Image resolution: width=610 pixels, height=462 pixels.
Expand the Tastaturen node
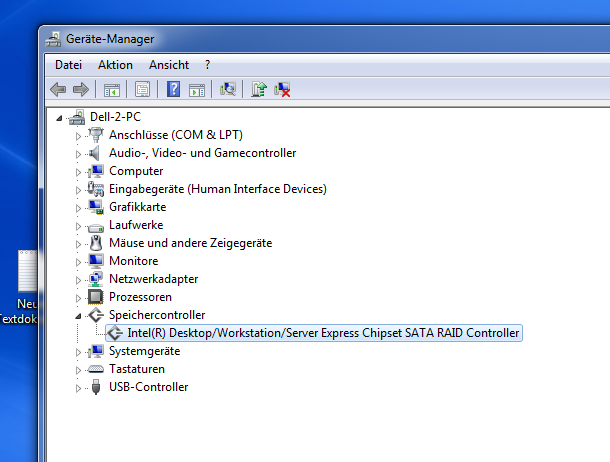(78, 370)
